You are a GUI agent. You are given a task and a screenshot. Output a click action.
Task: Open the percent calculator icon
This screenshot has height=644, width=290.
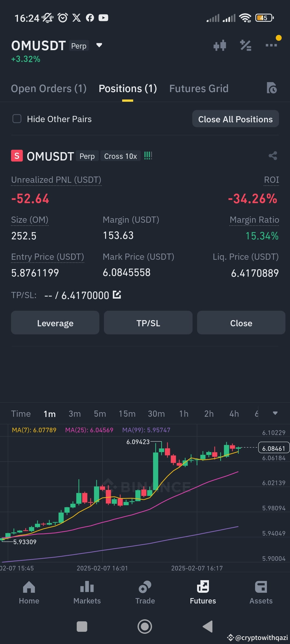[x=245, y=45]
